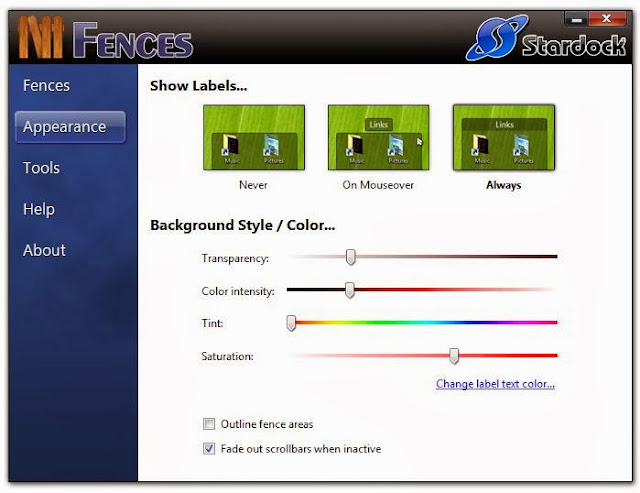Minimize the Fences window
The width and height of the screenshot is (640, 493).
[576, 19]
